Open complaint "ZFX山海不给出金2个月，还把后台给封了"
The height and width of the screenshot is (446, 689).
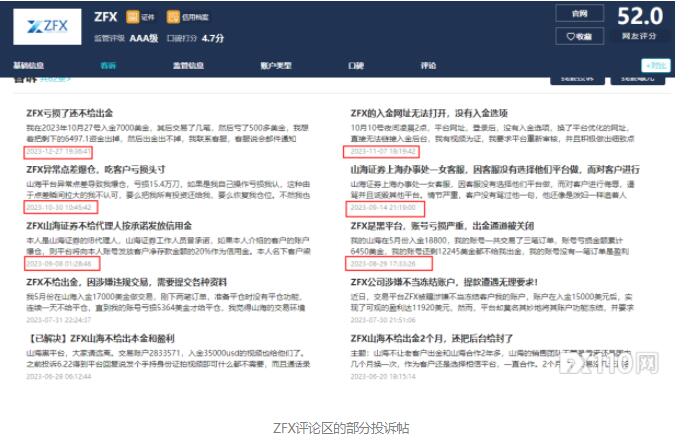(432, 338)
